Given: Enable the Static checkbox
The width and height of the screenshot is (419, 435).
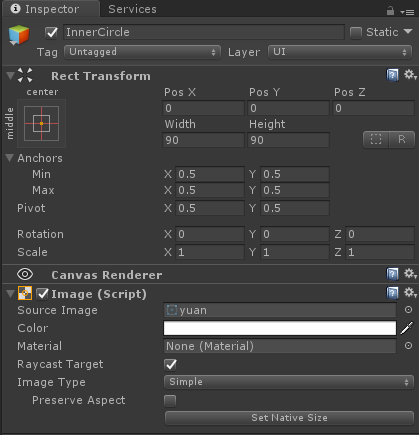Looking at the screenshot, I should click(x=356, y=33).
